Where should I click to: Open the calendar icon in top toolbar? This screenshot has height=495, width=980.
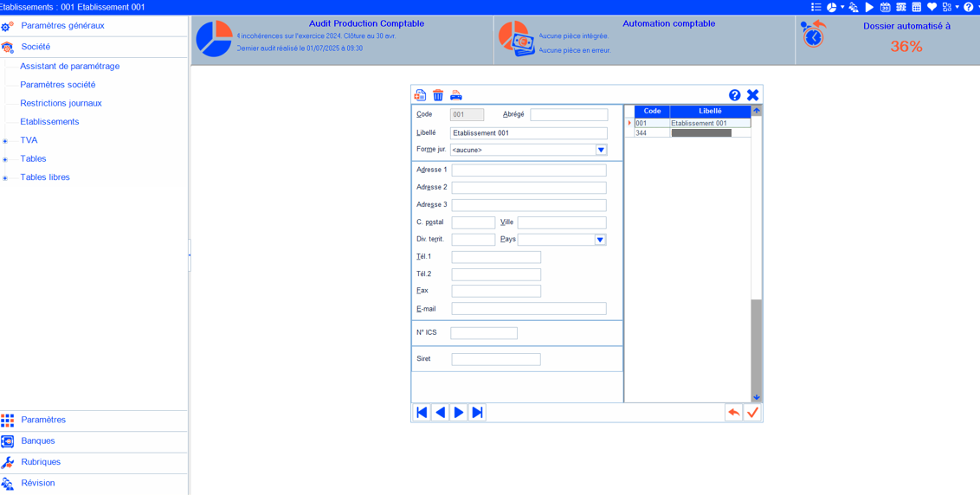(885, 7)
